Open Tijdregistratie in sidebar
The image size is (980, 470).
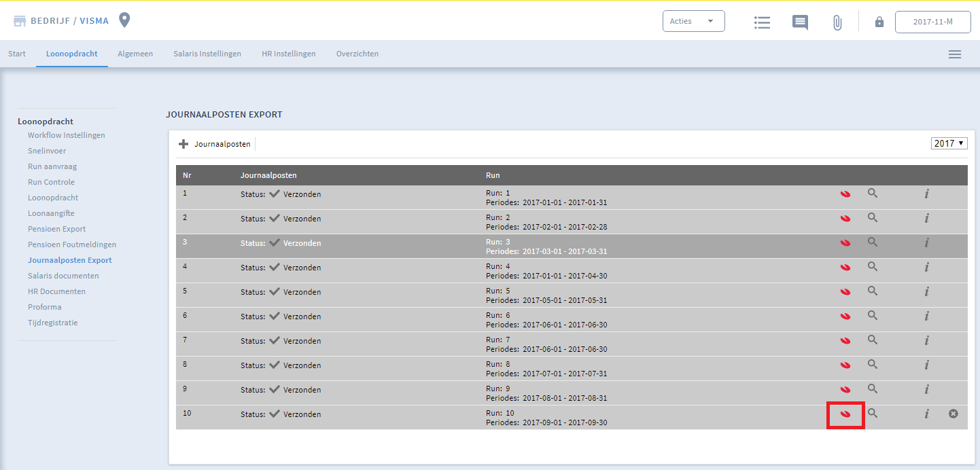click(x=53, y=323)
